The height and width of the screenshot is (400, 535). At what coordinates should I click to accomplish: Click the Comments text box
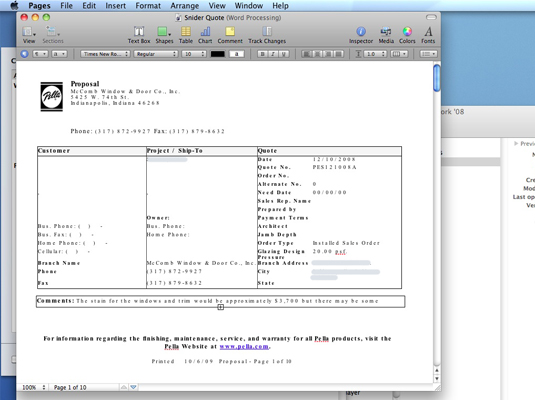(x=221, y=301)
